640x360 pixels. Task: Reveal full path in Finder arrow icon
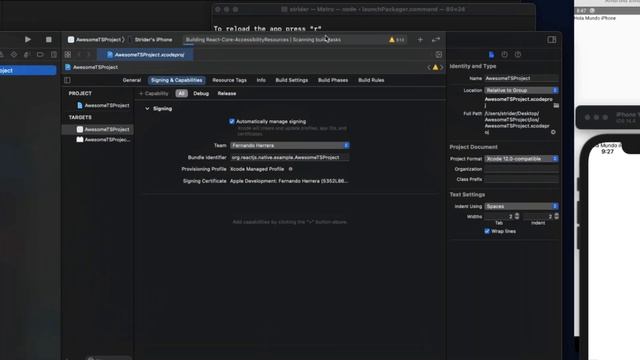[553, 132]
